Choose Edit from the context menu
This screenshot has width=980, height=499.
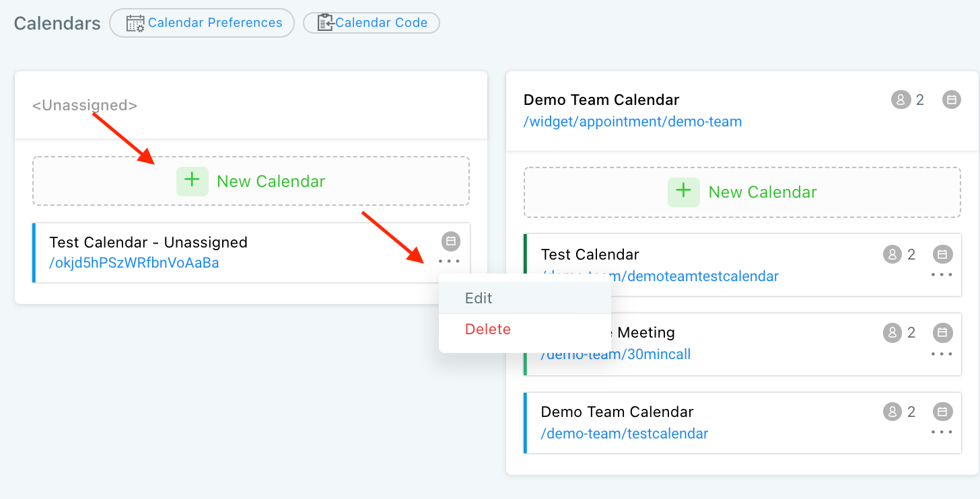[479, 298]
